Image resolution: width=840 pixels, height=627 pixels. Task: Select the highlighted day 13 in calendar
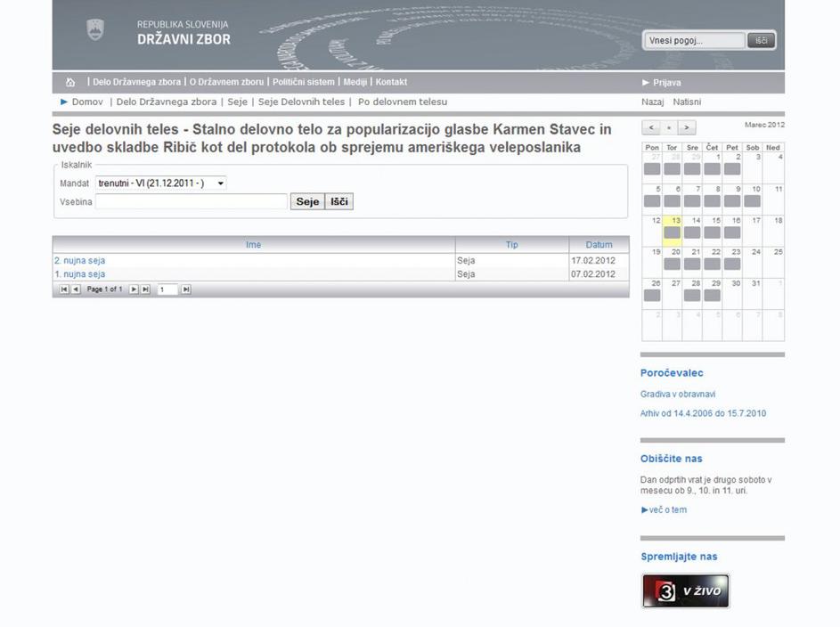point(673,227)
